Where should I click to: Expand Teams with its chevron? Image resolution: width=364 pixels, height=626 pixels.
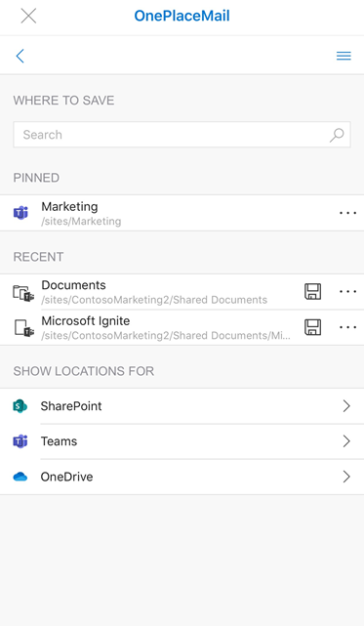pyautogui.click(x=346, y=441)
